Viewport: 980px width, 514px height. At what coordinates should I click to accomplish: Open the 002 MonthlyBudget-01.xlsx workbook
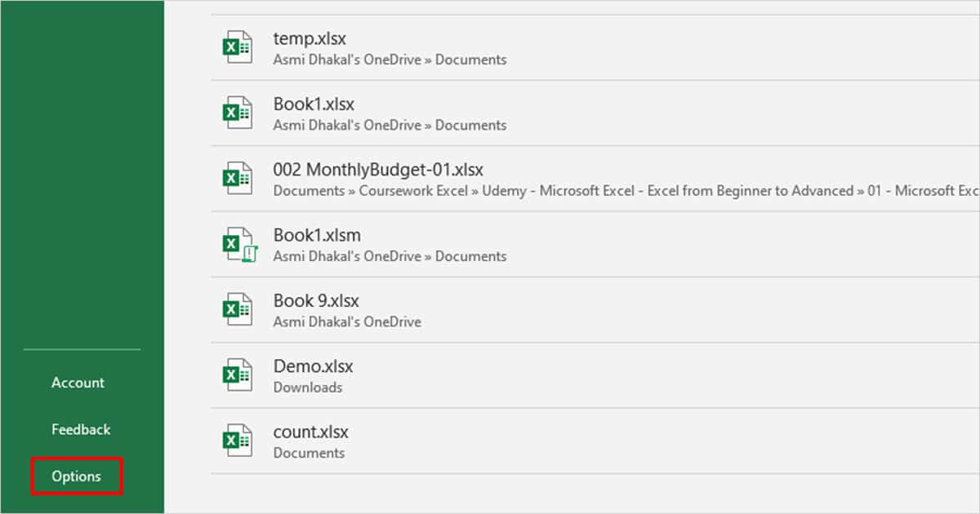click(378, 170)
